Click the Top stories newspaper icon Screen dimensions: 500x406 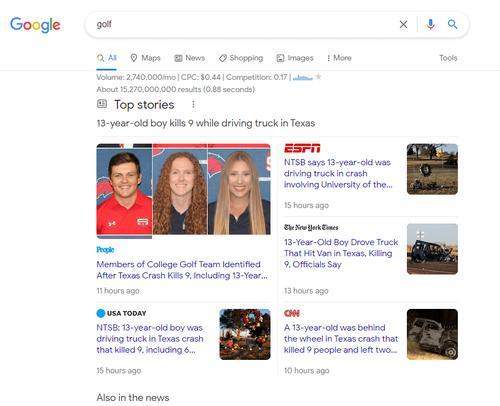click(x=102, y=104)
